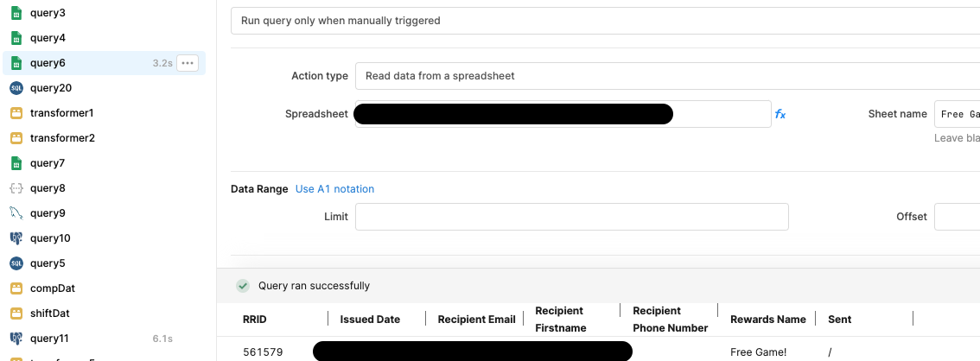Open the run trigger mode dropdown

(605, 21)
